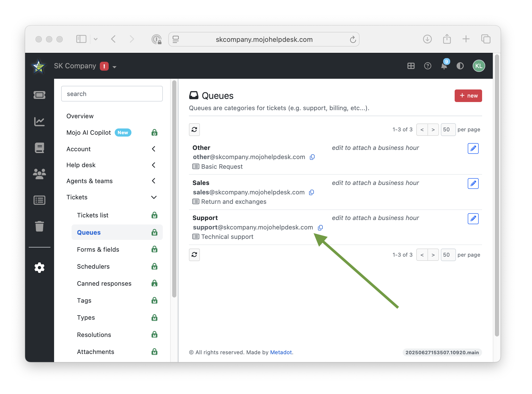This screenshot has width=532, height=394.
Task: Toggle dark mode contrast icon
Action: click(x=460, y=66)
